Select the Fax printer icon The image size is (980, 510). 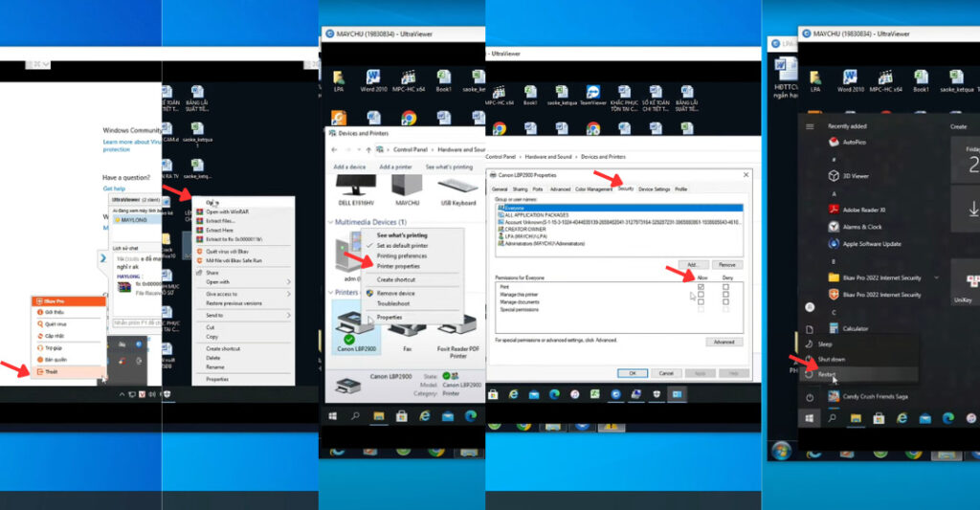point(407,330)
